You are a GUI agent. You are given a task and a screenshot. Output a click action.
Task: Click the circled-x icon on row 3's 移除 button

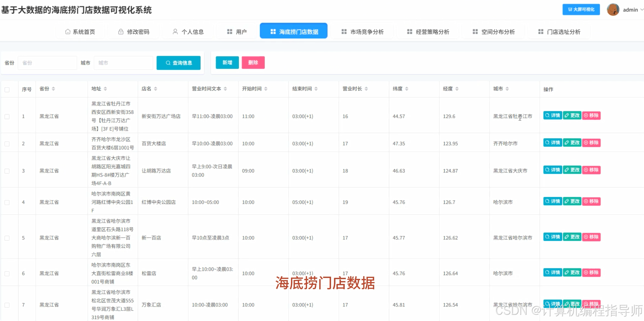(x=585, y=170)
